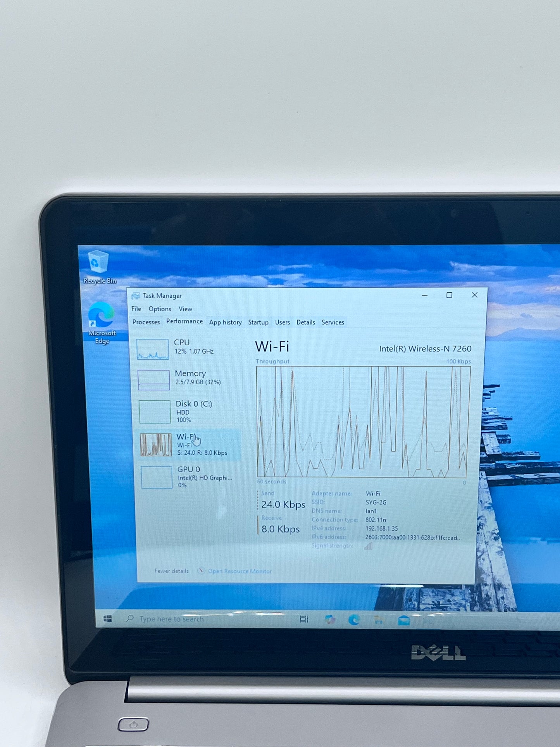The height and width of the screenshot is (747, 560).
Task: Minimize the Task Manager window
Action: click(x=425, y=295)
